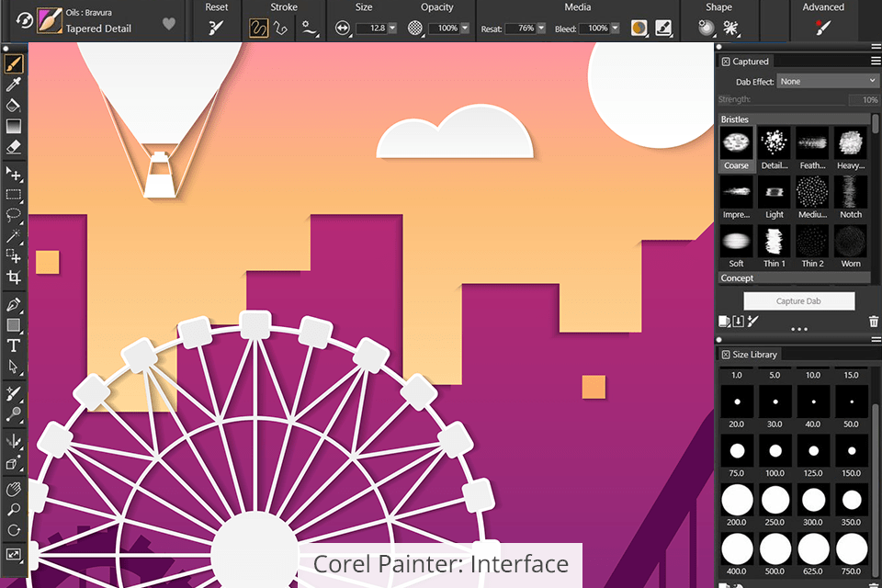
Task: Select the Notch bristle dab
Action: pos(851,198)
